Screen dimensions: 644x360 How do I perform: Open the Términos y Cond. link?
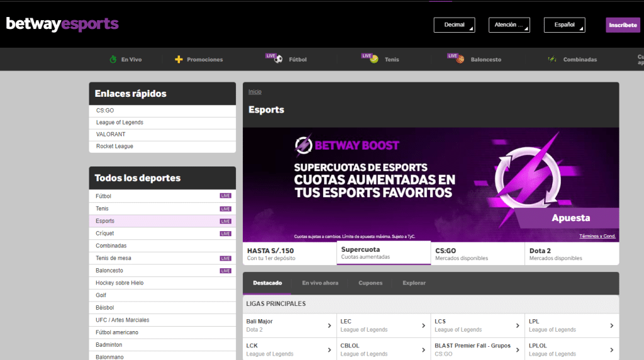597,236
